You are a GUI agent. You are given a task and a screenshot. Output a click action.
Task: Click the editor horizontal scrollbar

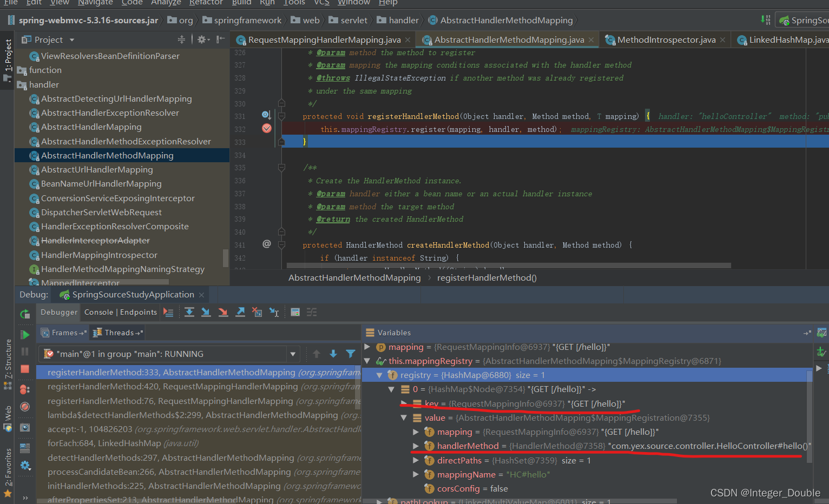[509, 266]
